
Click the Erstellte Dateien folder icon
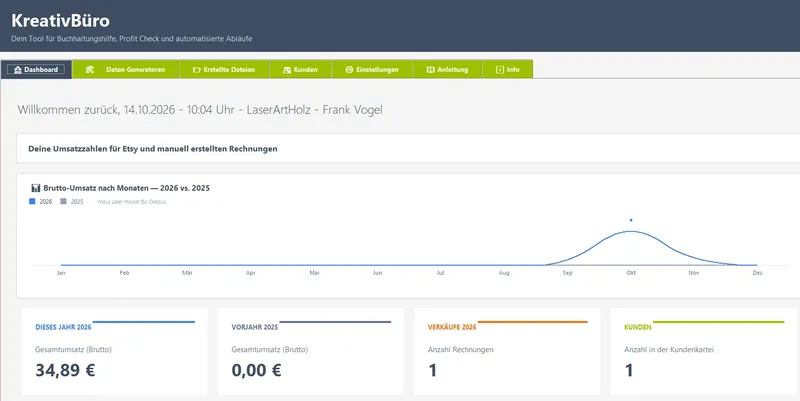coord(196,70)
